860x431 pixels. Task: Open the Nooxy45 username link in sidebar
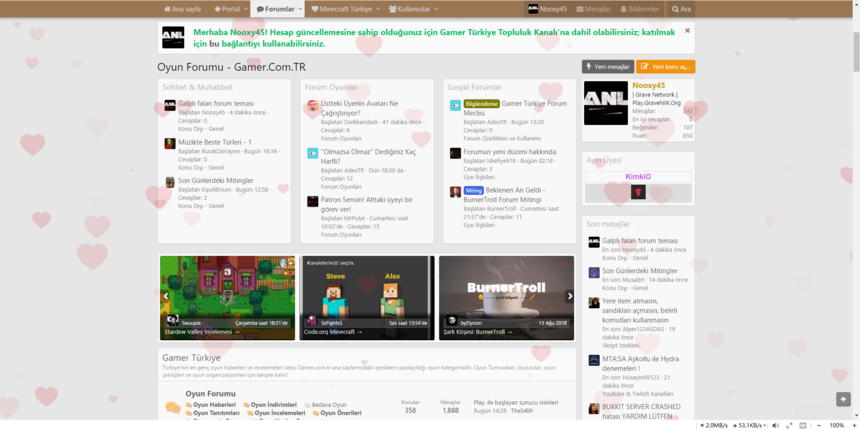648,86
